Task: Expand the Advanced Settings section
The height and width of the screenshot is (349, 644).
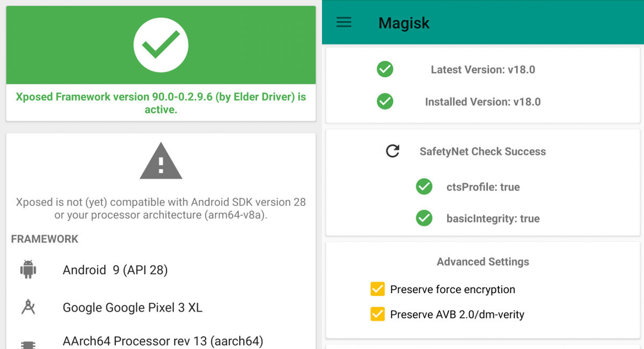Action: (482, 262)
